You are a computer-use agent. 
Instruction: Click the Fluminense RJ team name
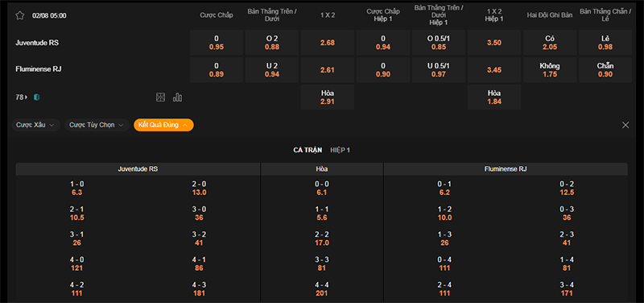(x=39, y=69)
